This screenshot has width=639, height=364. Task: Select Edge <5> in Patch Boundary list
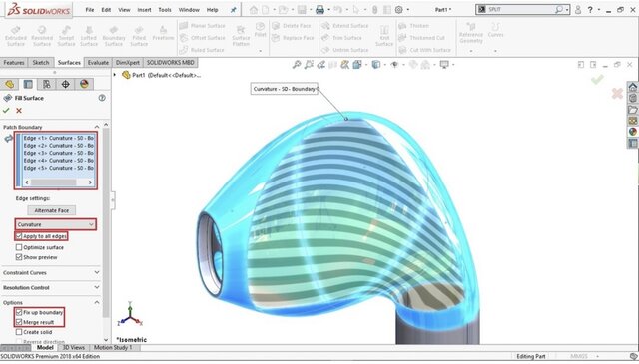58,168
